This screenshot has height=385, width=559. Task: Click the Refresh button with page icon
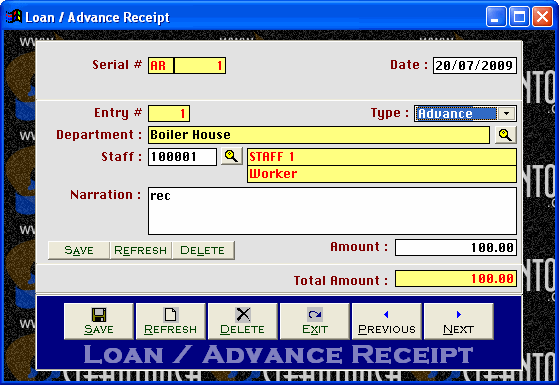171,321
